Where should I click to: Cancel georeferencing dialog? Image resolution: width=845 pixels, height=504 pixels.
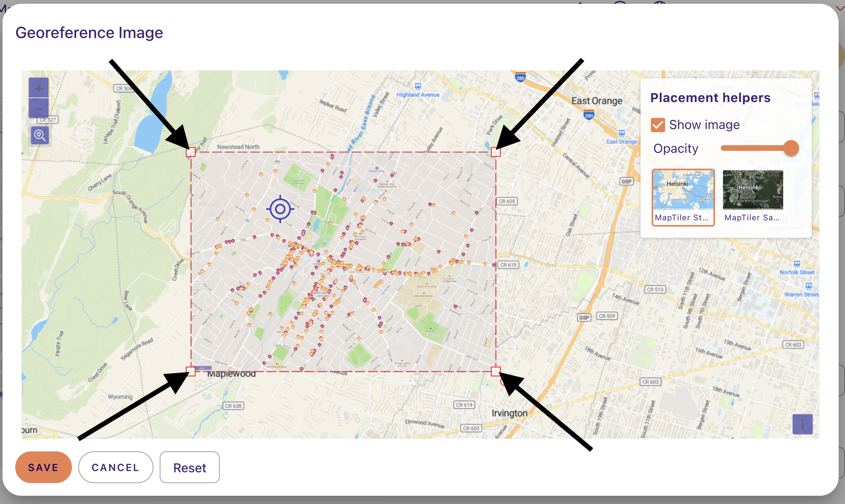click(x=115, y=467)
